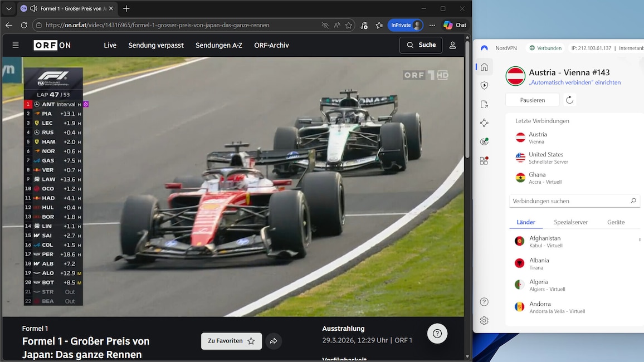Click the Suche search button

421,45
